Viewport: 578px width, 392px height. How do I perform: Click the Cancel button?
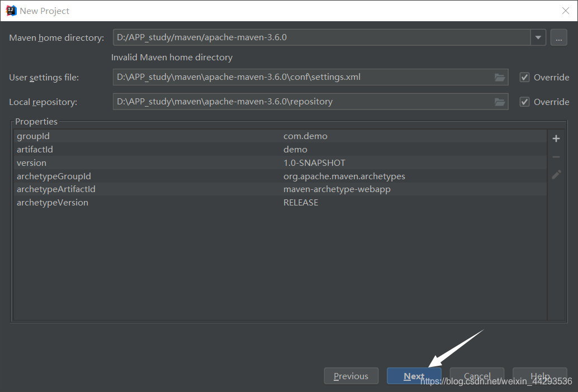pos(477,376)
